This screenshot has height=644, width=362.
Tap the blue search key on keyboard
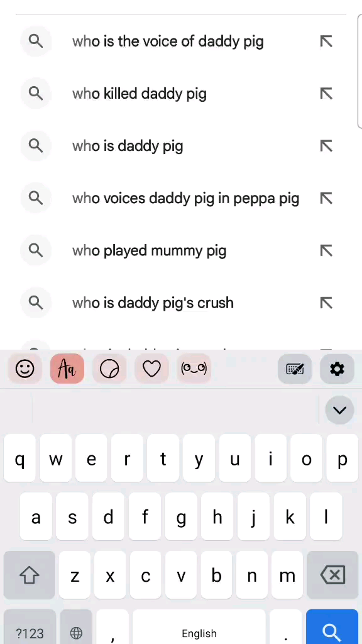click(x=332, y=627)
